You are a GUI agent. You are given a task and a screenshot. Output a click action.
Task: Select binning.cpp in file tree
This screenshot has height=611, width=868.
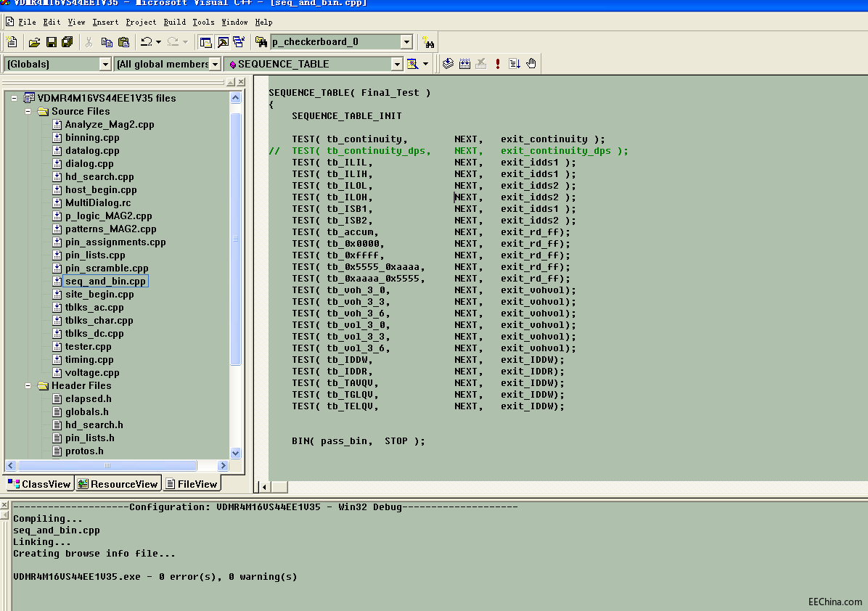(92, 137)
